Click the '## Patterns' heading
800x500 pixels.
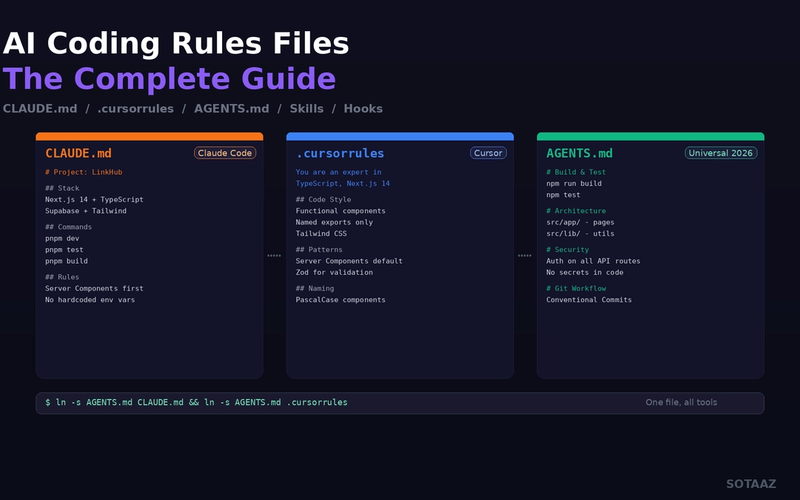click(319, 249)
